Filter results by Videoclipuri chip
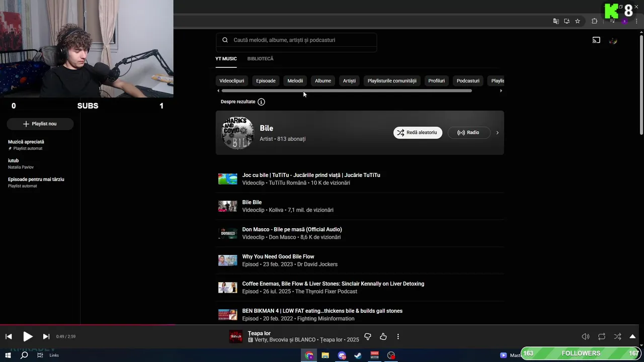The width and height of the screenshot is (644, 362). coord(231,81)
